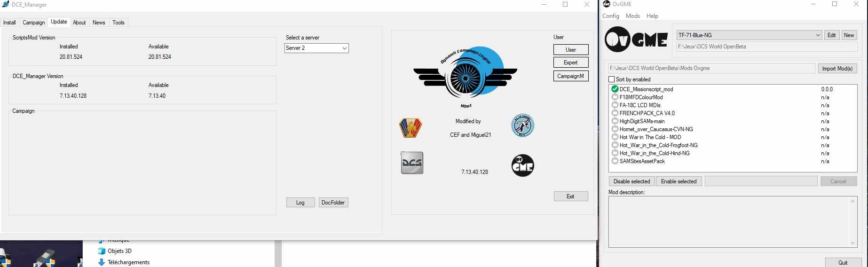Open the TF-71-Blue-NG profile dropdown
Viewport: 868px width, 267px height.
749,35
